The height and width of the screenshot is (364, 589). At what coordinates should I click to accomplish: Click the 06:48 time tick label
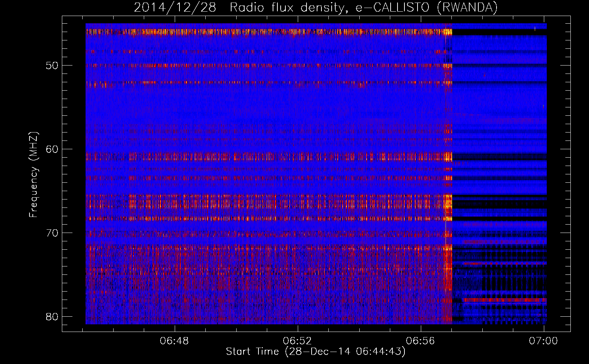coord(174,341)
